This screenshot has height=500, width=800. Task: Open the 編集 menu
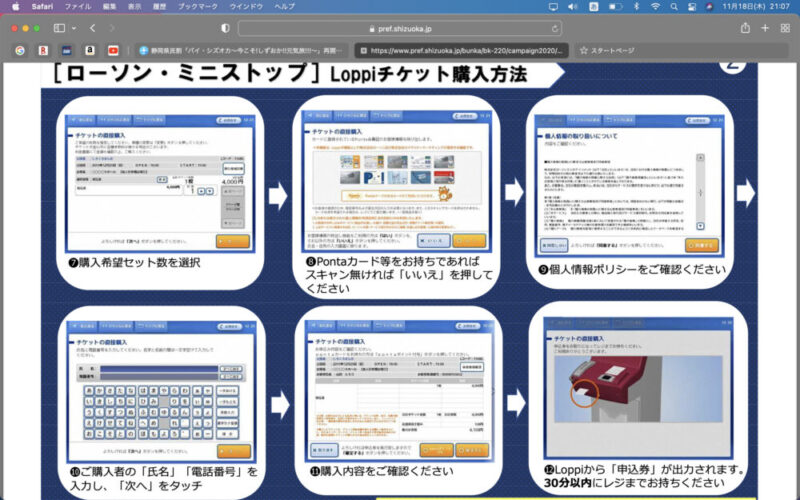pyautogui.click(x=109, y=7)
